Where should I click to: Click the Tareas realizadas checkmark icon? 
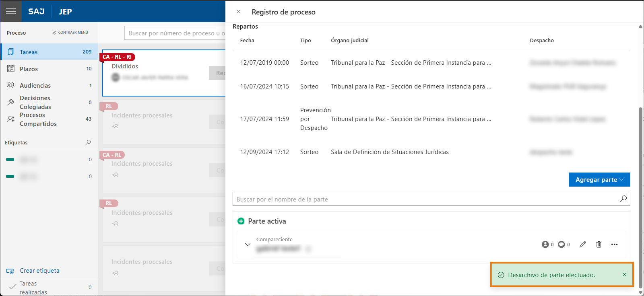pyautogui.click(x=12, y=287)
